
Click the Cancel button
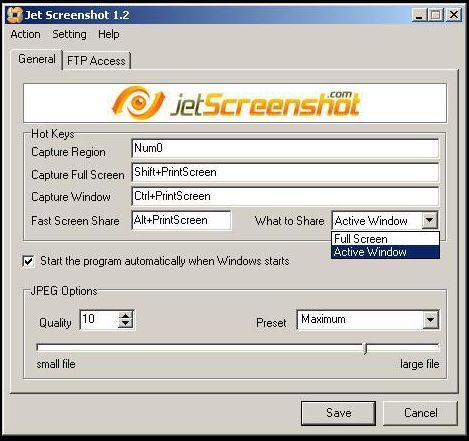point(421,413)
